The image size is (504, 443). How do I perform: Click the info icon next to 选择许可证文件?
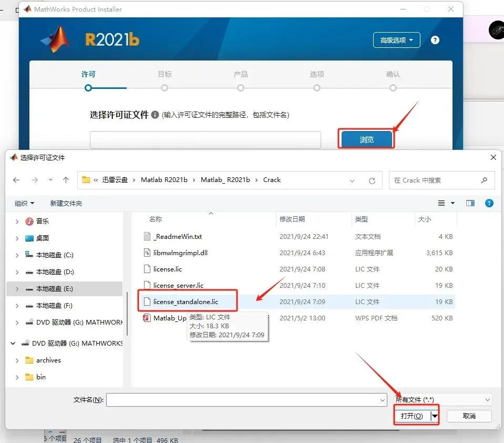[155, 115]
